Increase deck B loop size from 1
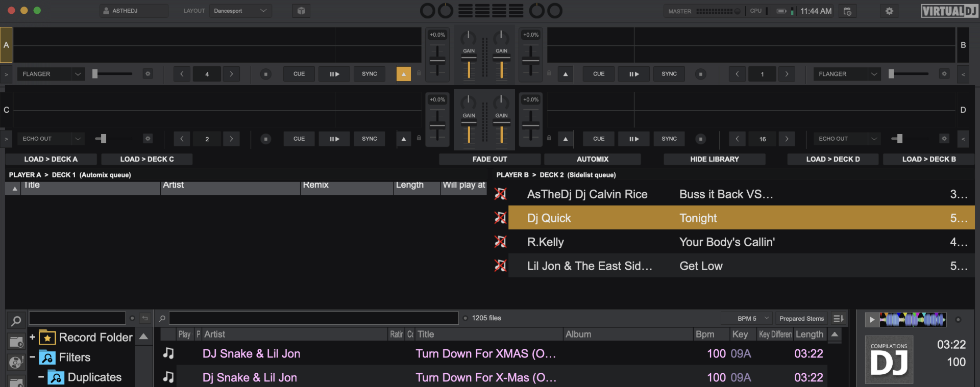Viewport: 980px width, 387px height. pos(787,74)
